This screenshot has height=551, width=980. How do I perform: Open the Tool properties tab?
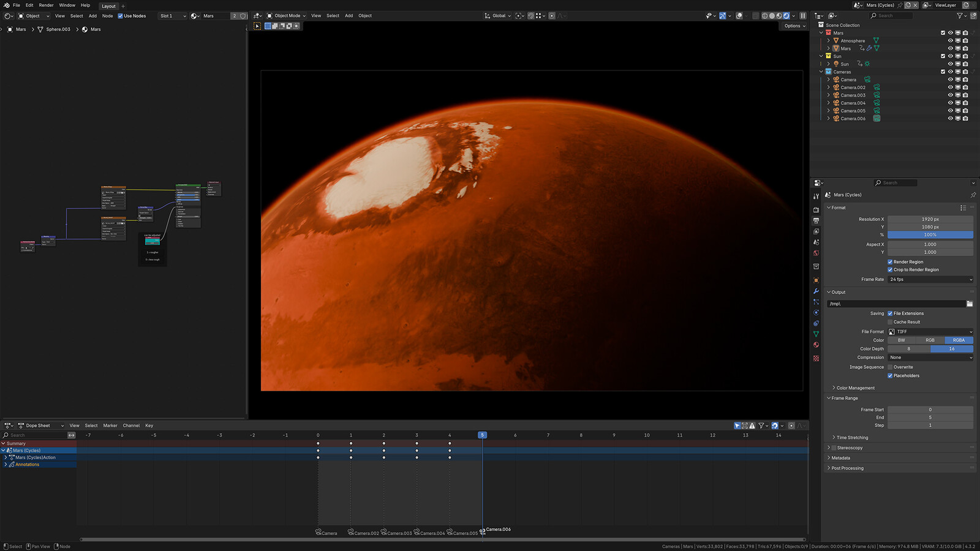(x=816, y=197)
